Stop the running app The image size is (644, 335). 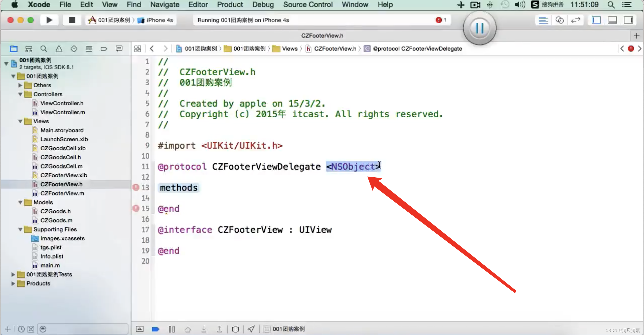point(72,20)
